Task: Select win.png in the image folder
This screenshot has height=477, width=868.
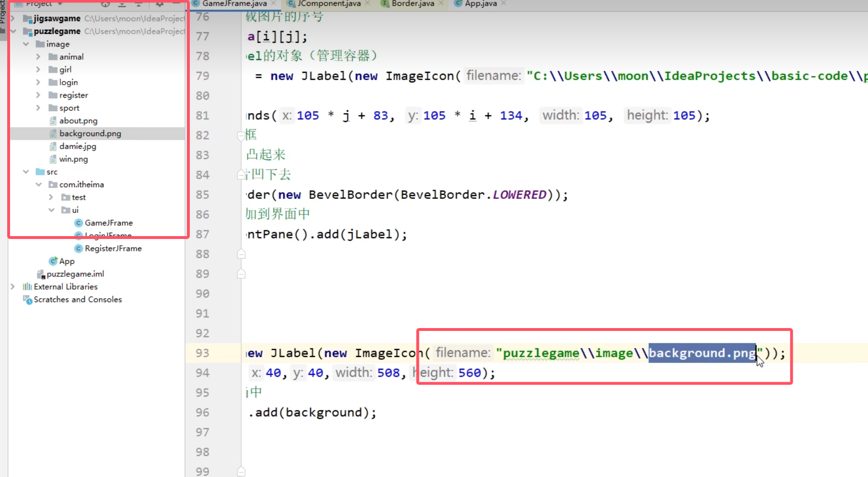Action: (x=73, y=159)
